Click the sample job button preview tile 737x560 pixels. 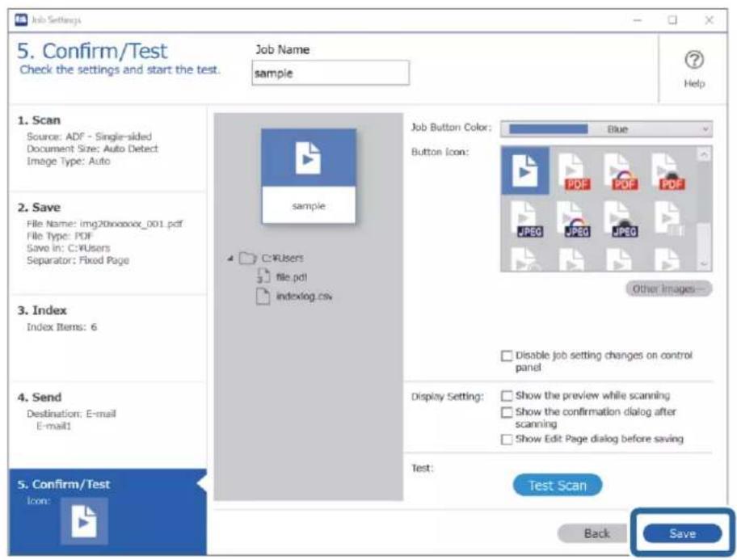(x=309, y=176)
